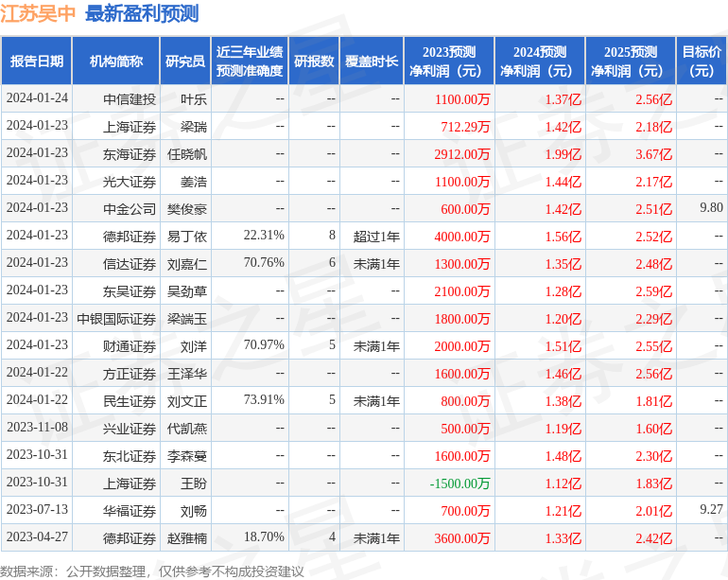Click analyst name 赵雅楠

[x=187, y=537]
